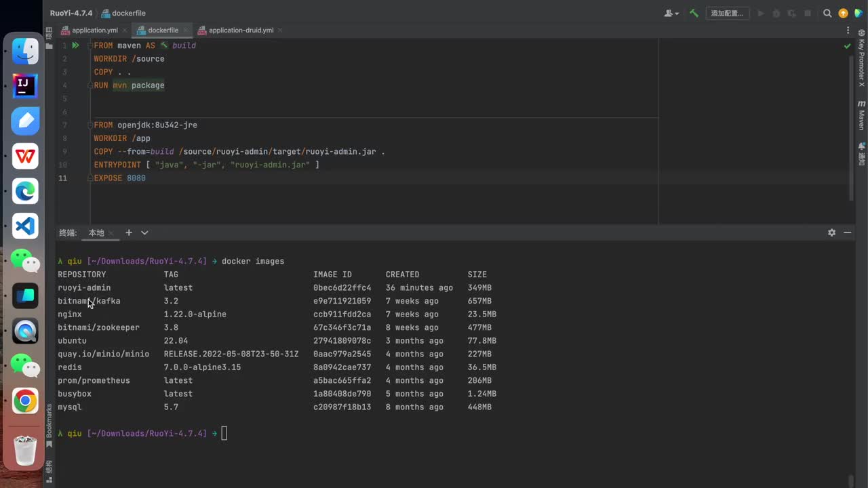Open the Maven tool window
868x488 pixels.
point(861,116)
